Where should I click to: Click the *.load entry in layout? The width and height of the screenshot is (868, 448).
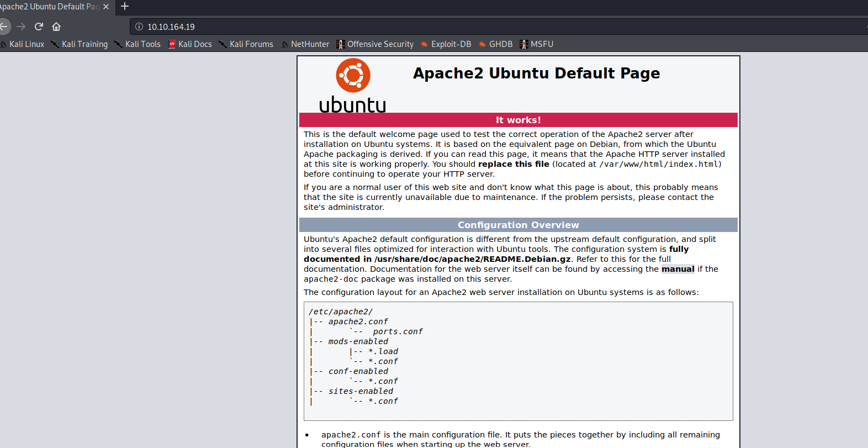tap(383, 351)
